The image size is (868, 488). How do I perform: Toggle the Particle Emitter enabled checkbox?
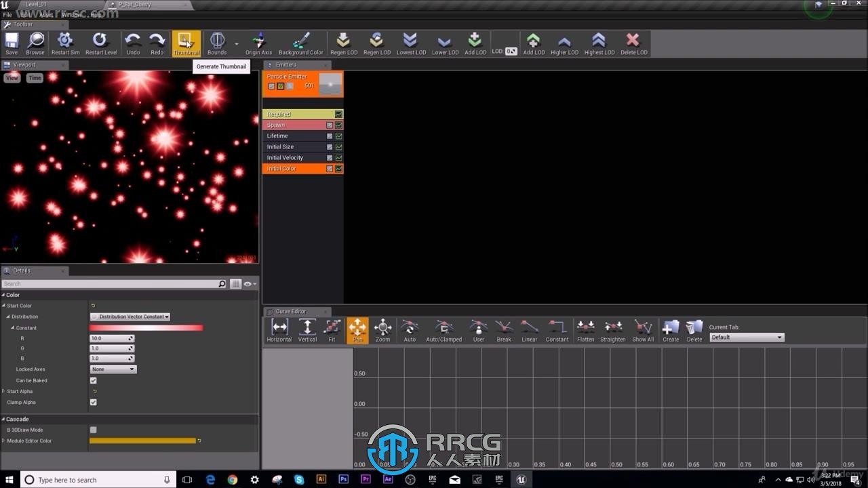click(x=271, y=86)
